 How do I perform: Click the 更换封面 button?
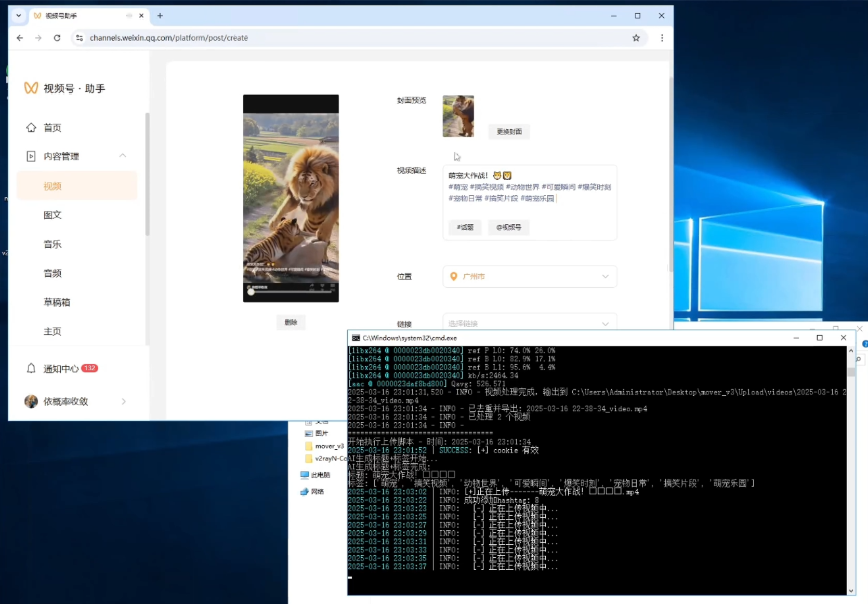point(509,132)
